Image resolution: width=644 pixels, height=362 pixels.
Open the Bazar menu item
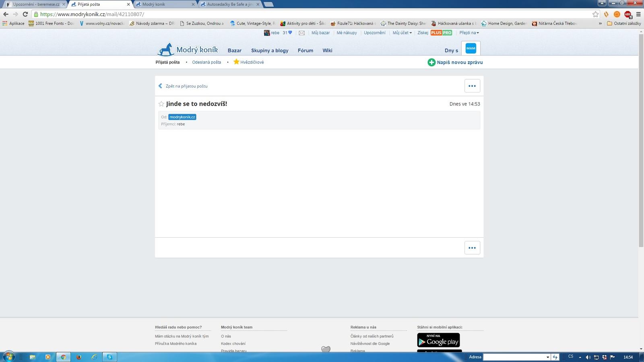(234, 51)
